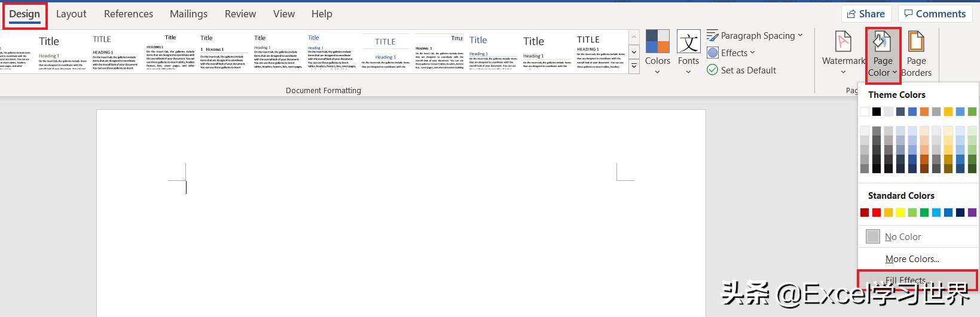The image size is (980, 317).
Task: Open the References tab
Action: pyautogui.click(x=128, y=14)
